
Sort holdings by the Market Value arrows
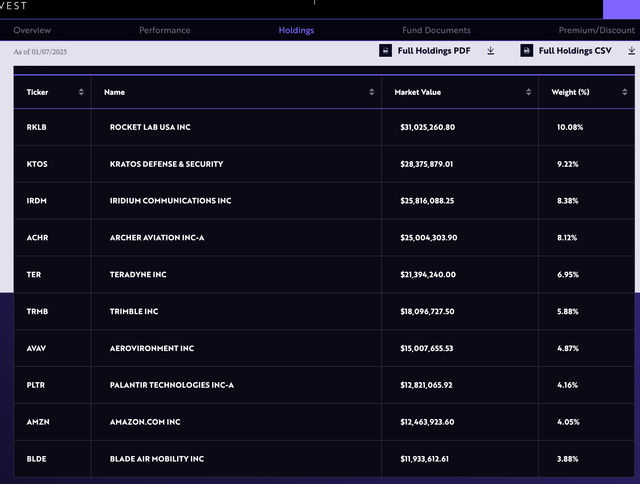point(529,92)
